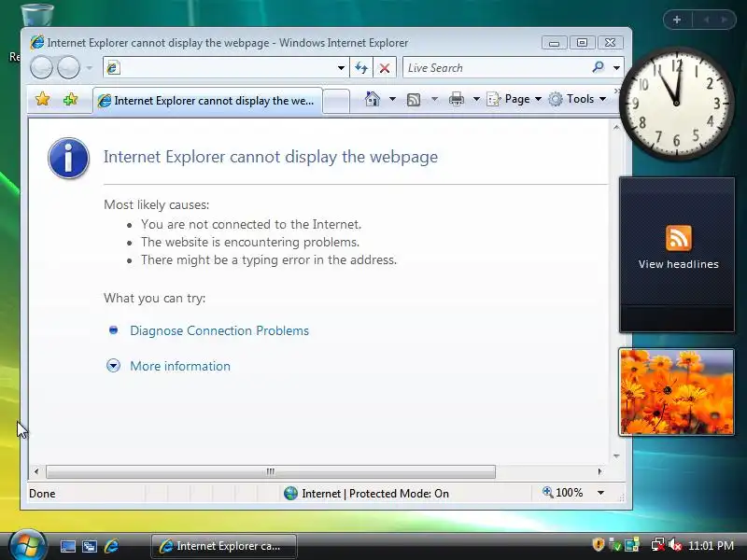747x560 pixels.
Task: Click the Home toolbar icon
Action: tap(372, 99)
